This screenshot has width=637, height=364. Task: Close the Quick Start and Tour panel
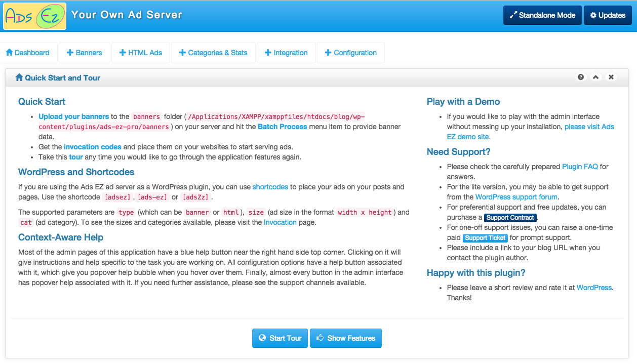click(x=611, y=77)
